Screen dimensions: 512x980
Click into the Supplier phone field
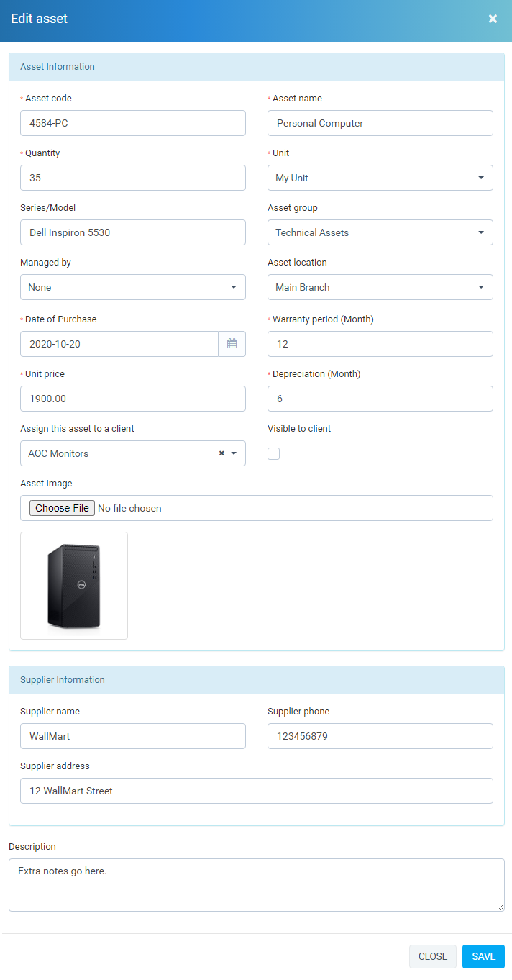(x=380, y=736)
